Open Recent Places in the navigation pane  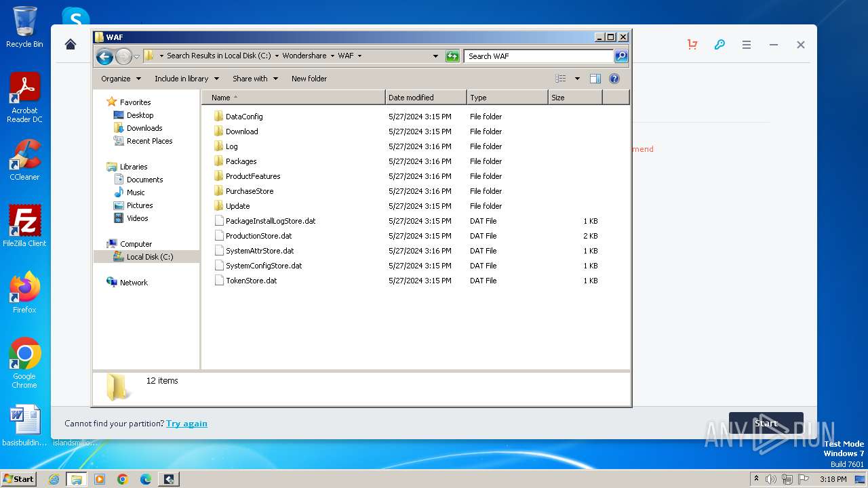coord(149,141)
